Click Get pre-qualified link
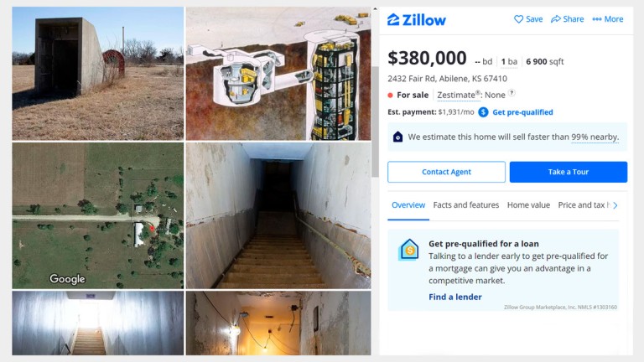Viewport: 644px width, 362px height. pyautogui.click(x=522, y=112)
